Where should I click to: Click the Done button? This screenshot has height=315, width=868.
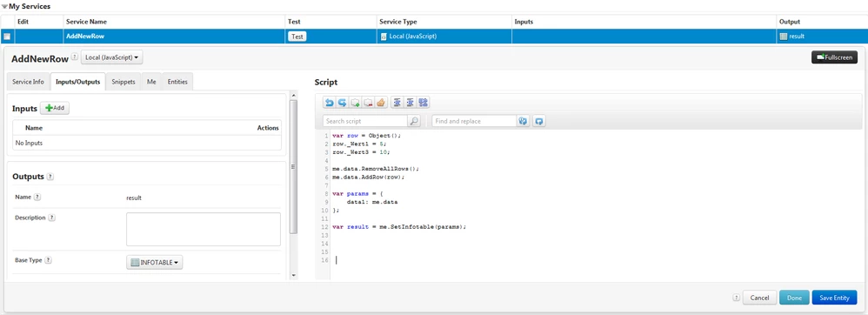tap(794, 298)
